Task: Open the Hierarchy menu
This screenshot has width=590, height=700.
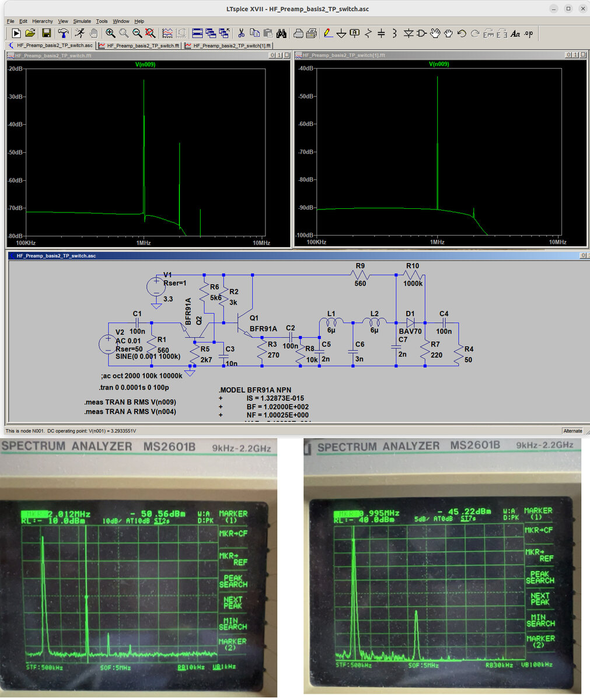Action: coord(43,21)
